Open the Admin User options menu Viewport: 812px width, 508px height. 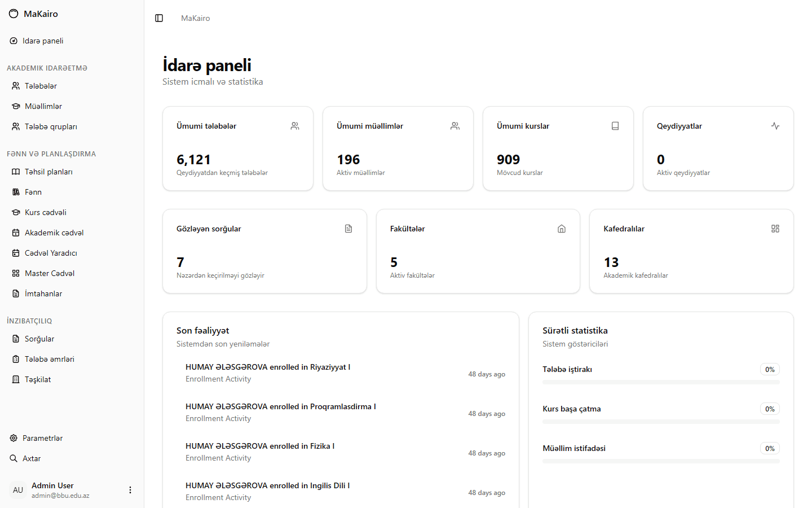130,490
